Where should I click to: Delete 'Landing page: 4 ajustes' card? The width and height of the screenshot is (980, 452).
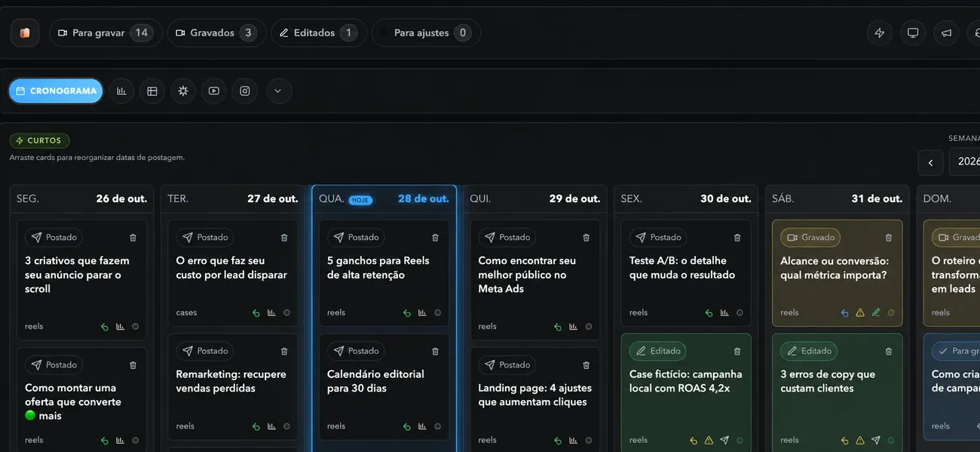tap(586, 365)
